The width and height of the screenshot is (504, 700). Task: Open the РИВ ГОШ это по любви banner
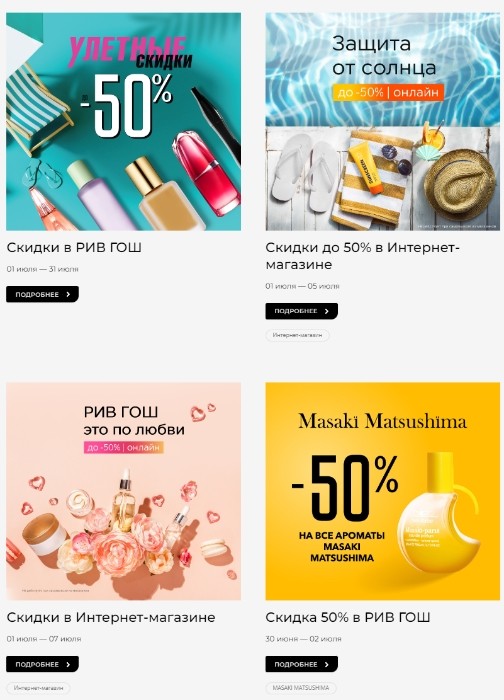[123, 491]
